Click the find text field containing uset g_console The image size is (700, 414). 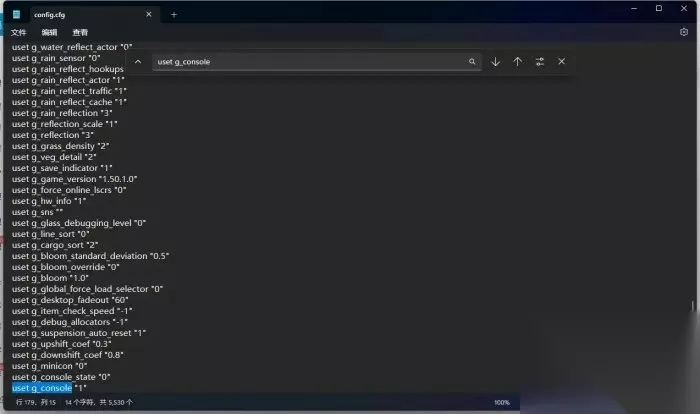(x=310, y=62)
